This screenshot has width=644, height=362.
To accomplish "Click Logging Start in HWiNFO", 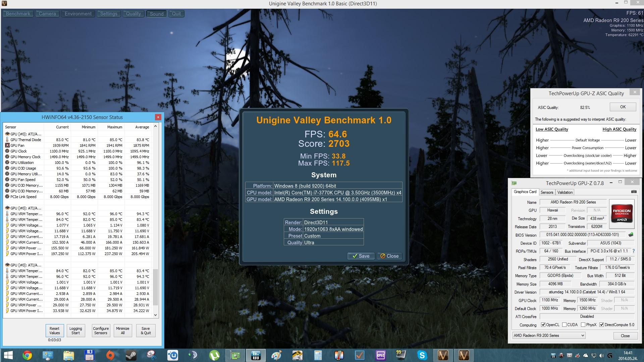I will (76, 330).
